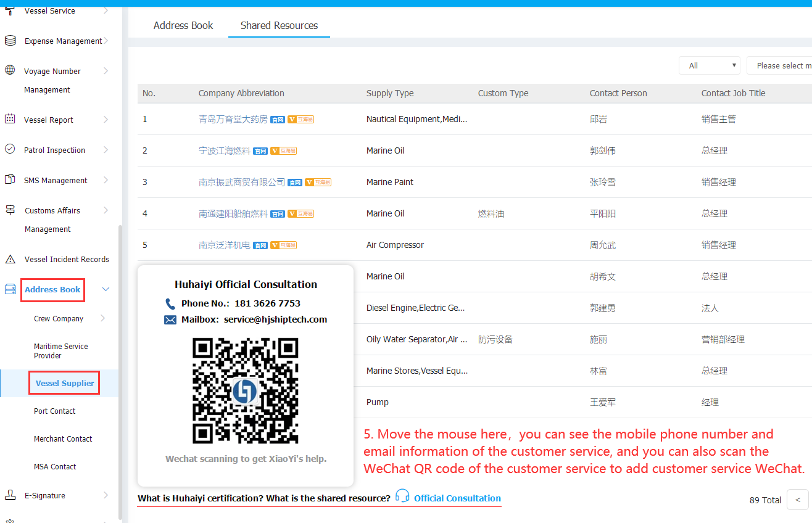The image size is (812, 523).
Task: Open the Crew Company menu item
Action: tap(59, 319)
